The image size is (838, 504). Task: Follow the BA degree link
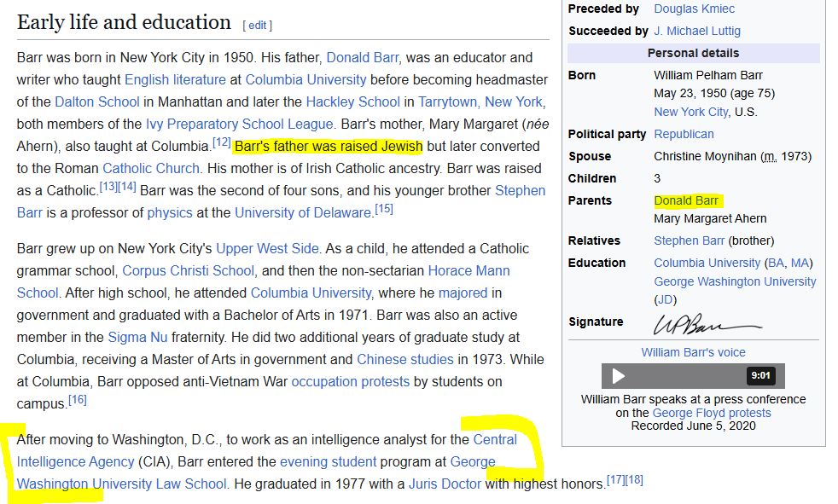(776, 264)
